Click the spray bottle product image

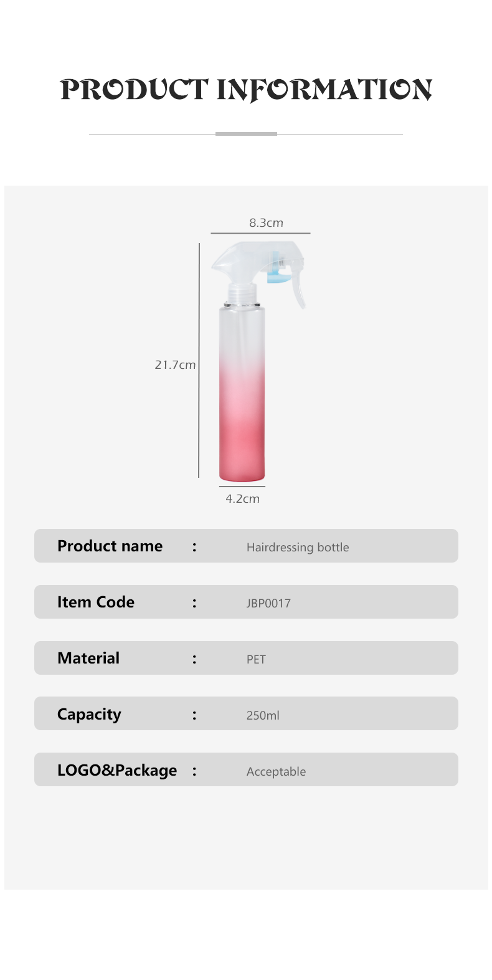pos(259,361)
